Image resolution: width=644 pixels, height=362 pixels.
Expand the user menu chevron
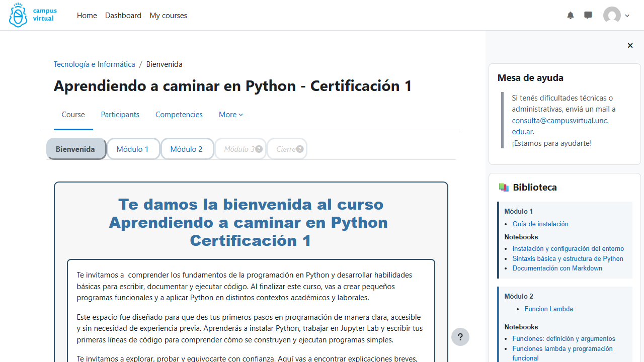627,16
